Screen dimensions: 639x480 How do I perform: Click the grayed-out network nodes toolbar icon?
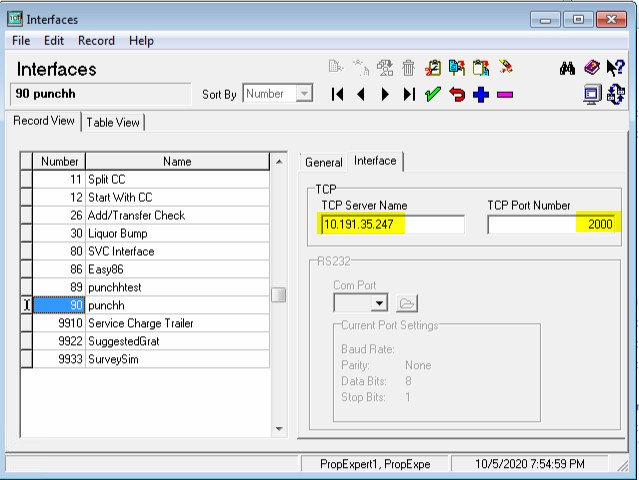click(385, 68)
